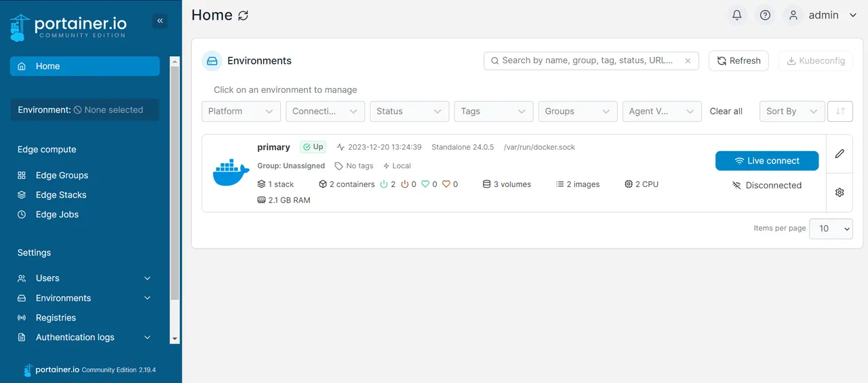
Task: Click the Up status badge
Action: click(x=313, y=147)
